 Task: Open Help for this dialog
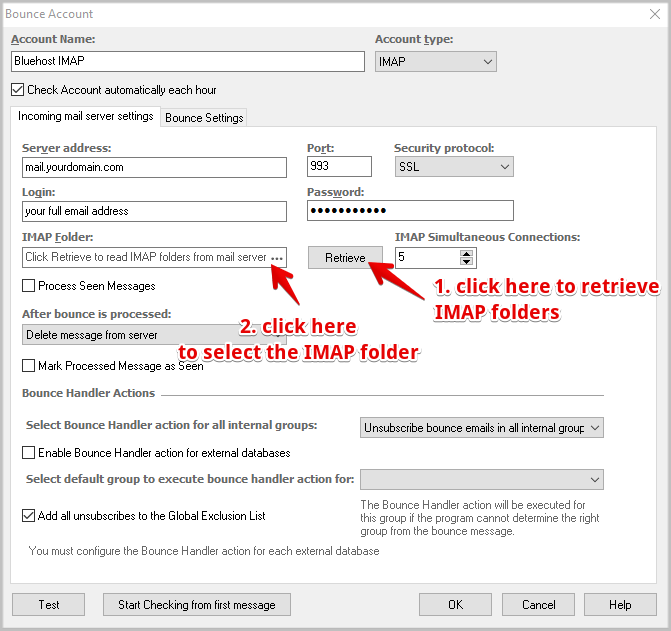620,604
